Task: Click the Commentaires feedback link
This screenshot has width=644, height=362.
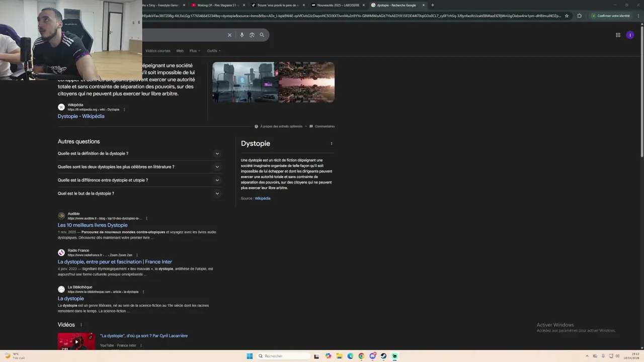Action: pos(322,126)
